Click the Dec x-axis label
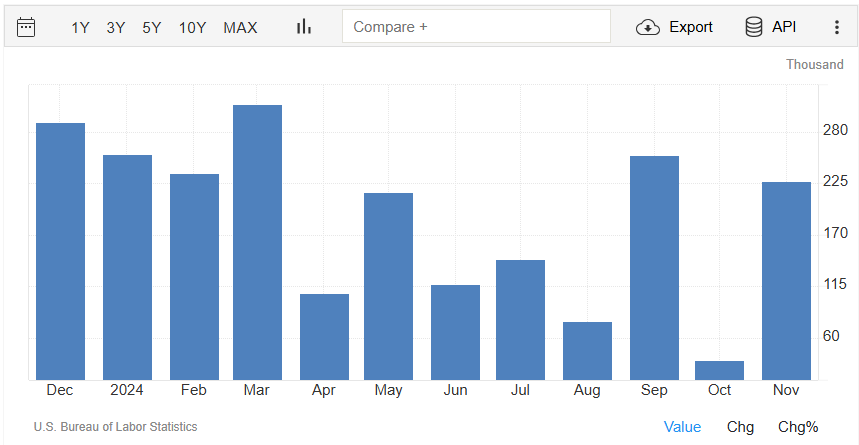 60,390
